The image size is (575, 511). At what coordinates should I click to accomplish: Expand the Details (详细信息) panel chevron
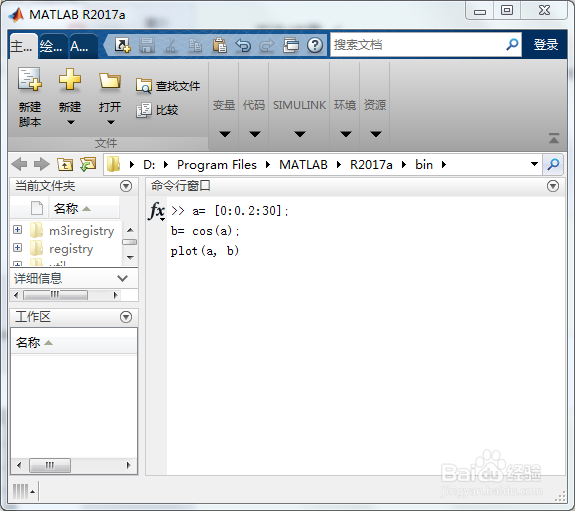[122, 278]
